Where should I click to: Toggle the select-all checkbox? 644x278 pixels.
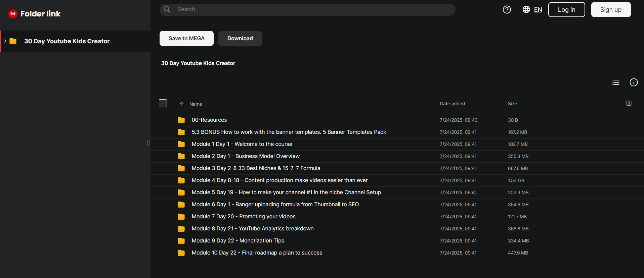pos(163,103)
